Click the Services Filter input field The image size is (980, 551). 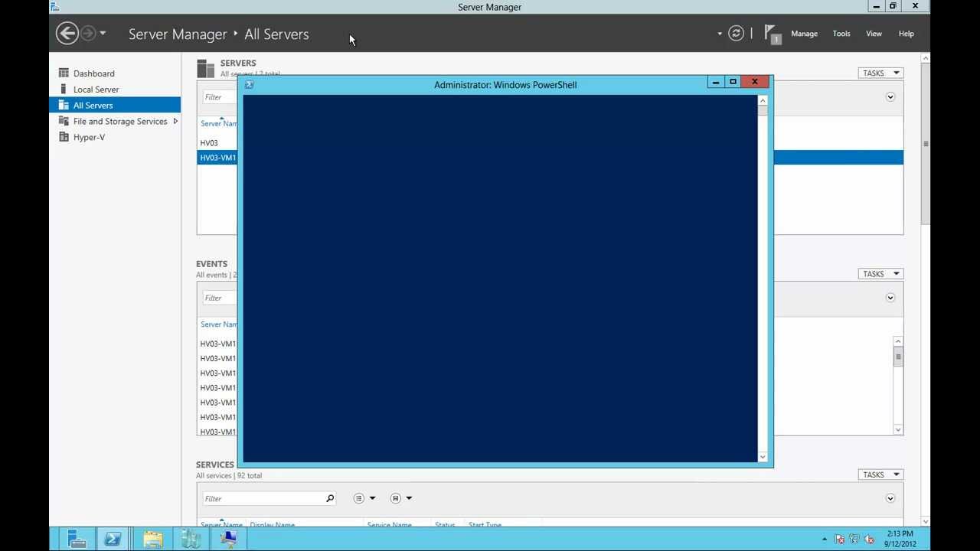(263, 498)
